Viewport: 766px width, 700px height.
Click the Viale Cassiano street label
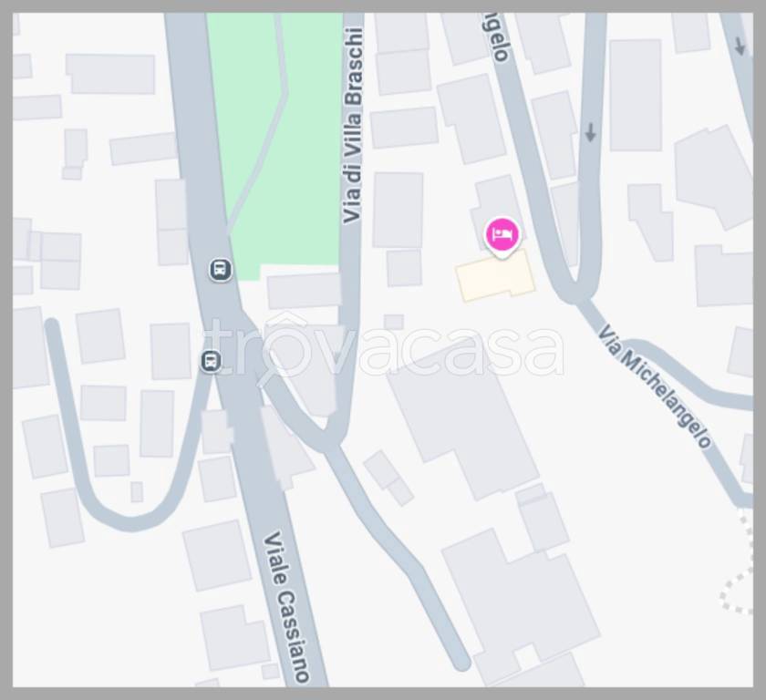tap(286, 607)
